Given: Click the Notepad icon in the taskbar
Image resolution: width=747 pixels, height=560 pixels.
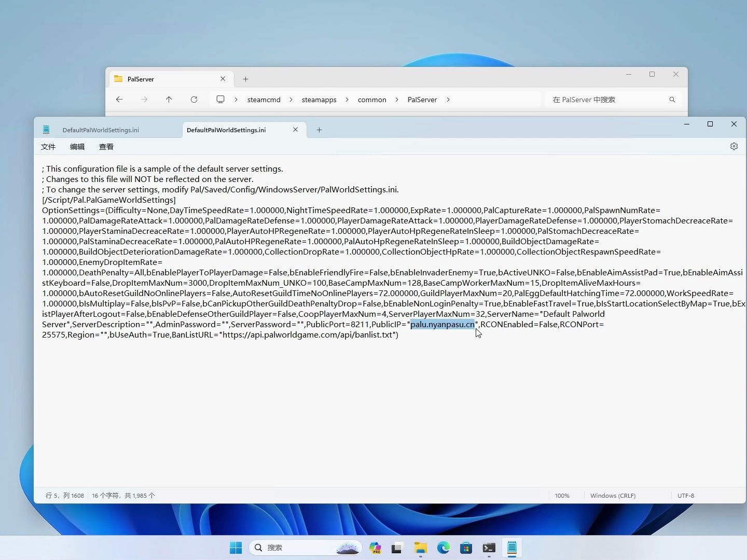Looking at the screenshot, I should click(511, 548).
